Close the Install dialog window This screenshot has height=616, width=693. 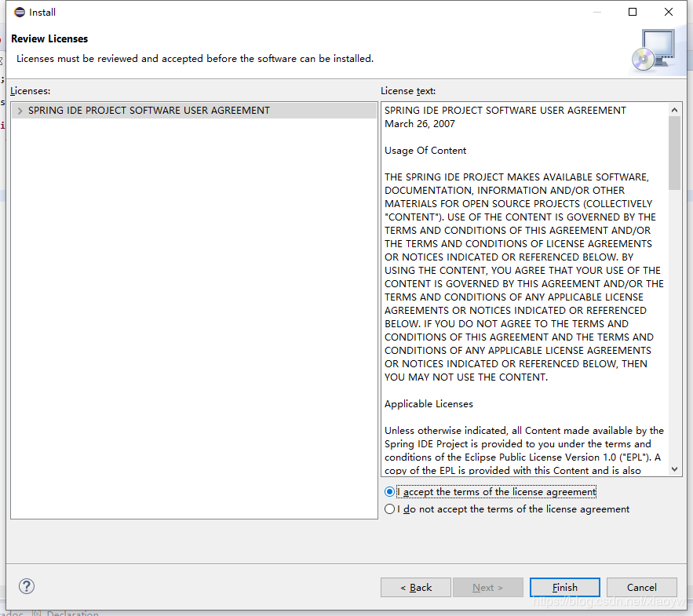coord(669,12)
